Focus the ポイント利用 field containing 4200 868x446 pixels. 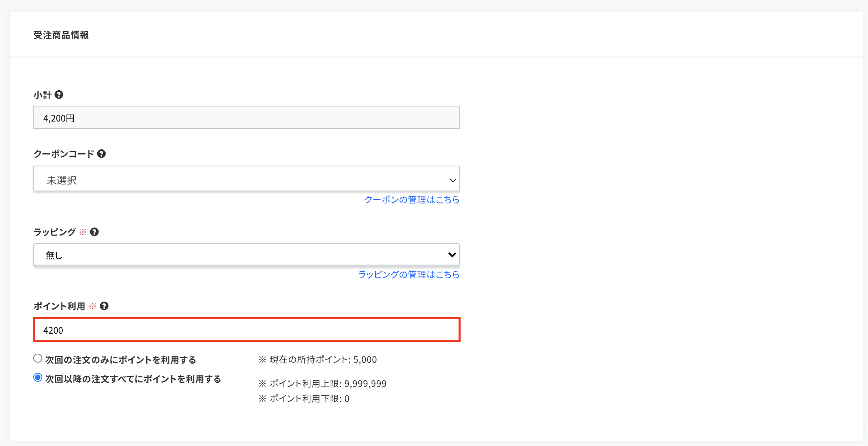pyautogui.click(x=247, y=330)
